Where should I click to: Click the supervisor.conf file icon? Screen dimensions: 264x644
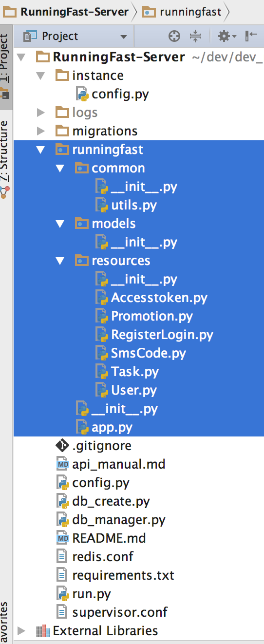click(x=62, y=612)
